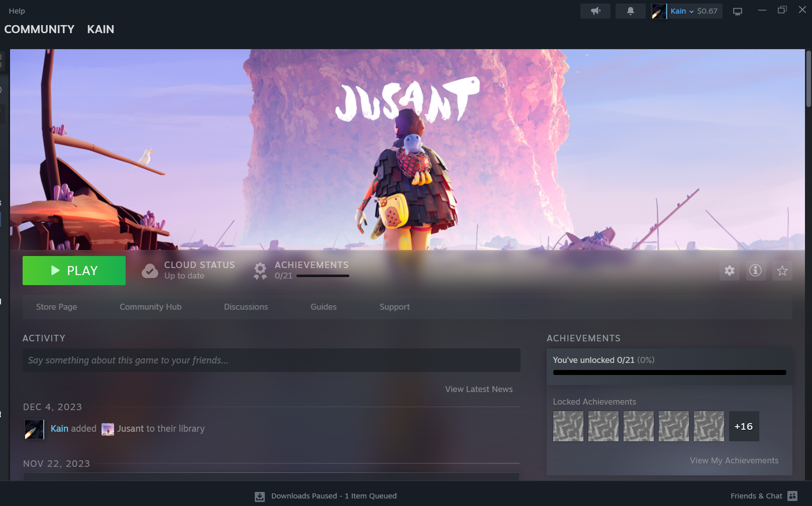
Task: Open the Help menu
Action: [17, 11]
